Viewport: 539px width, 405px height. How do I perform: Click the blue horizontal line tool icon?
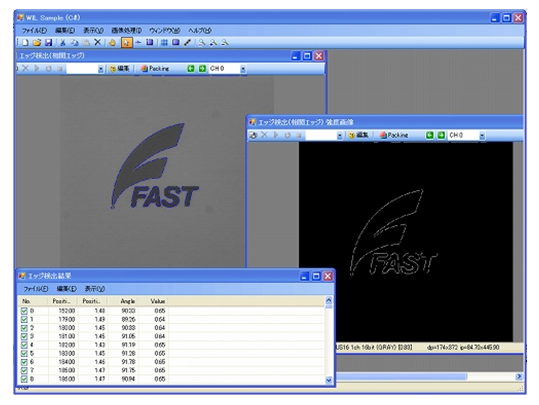pyautogui.click(x=138, y=43)
